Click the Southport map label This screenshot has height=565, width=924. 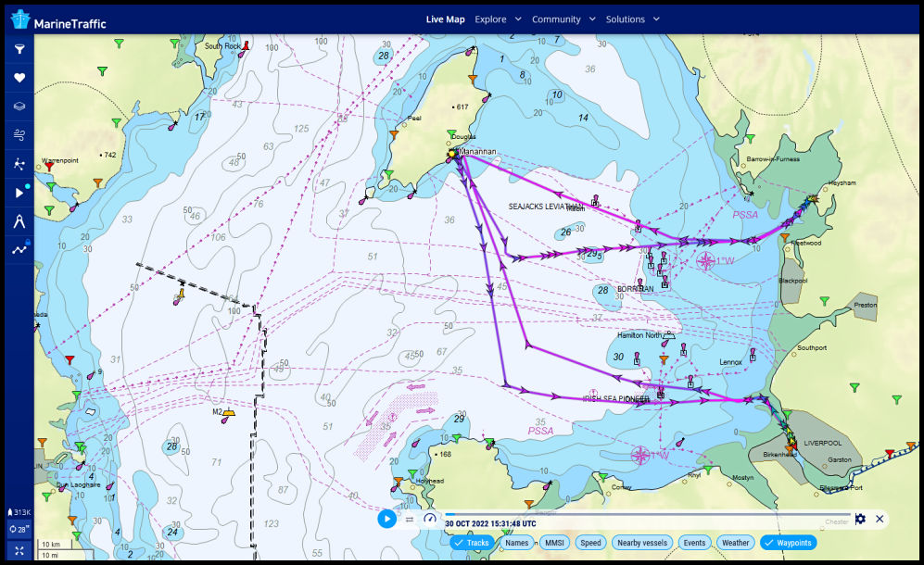coord(812,347)
